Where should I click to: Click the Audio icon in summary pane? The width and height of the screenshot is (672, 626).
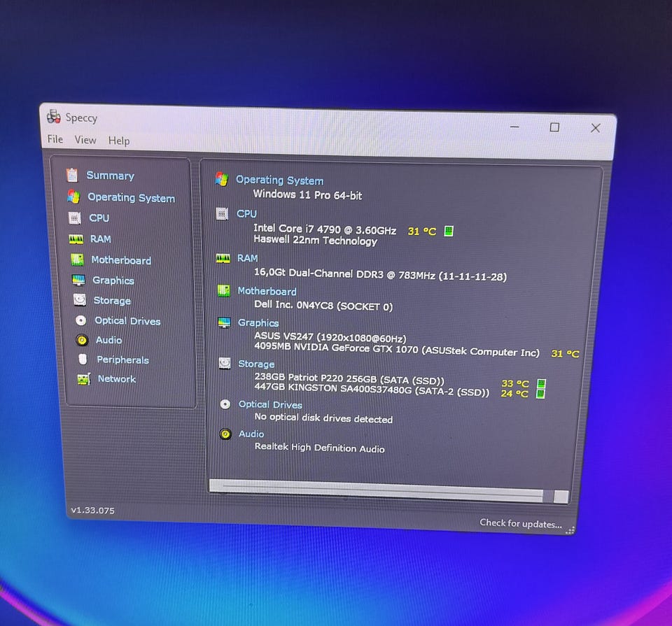click(225, 434)
